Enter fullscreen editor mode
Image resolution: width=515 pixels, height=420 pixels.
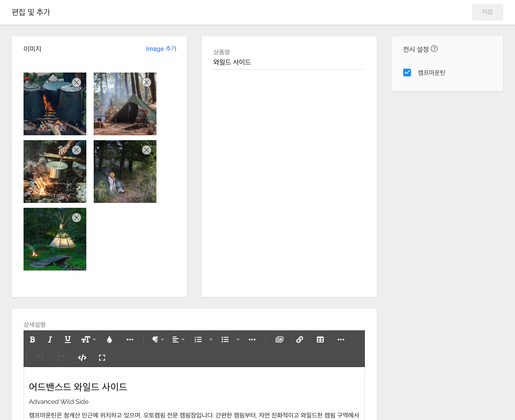pos(102,358)
